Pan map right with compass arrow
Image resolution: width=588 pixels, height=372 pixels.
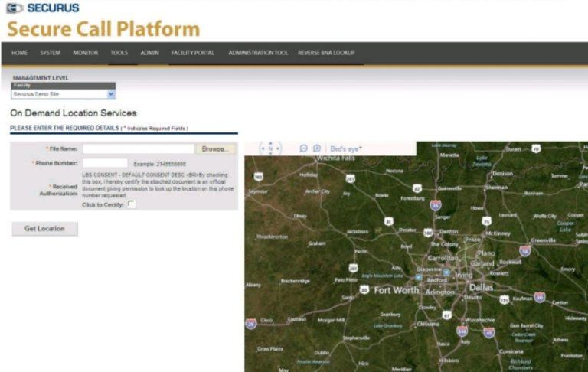278,148
